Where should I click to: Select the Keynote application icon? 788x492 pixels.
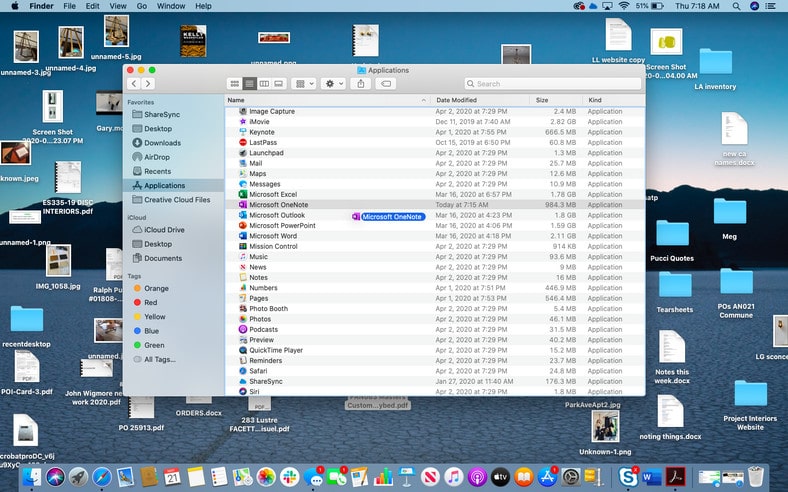pos(243,132)
